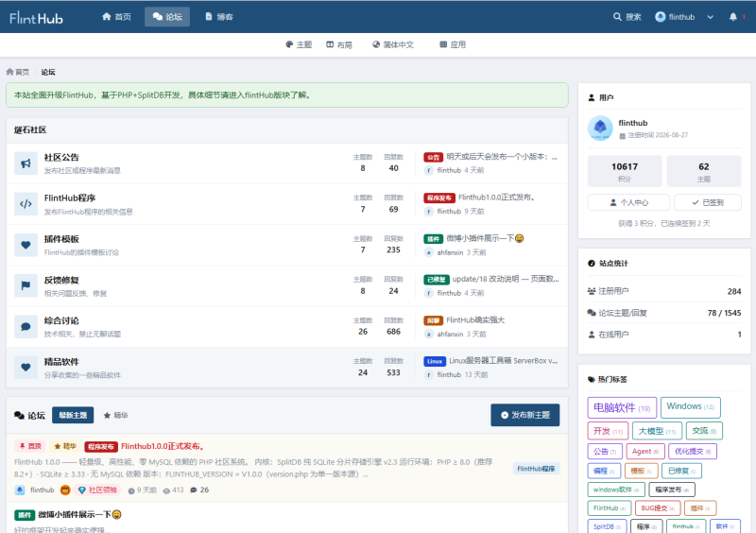756x533 pixels.
Task: Go to the 博客 navigation item
Action: click(x=219, y=17)
